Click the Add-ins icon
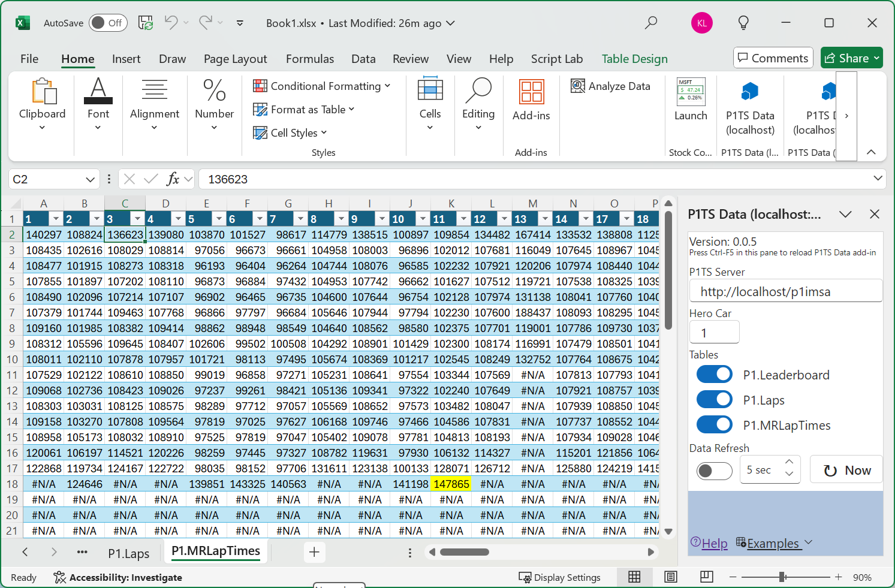 (x=531, y=99)
